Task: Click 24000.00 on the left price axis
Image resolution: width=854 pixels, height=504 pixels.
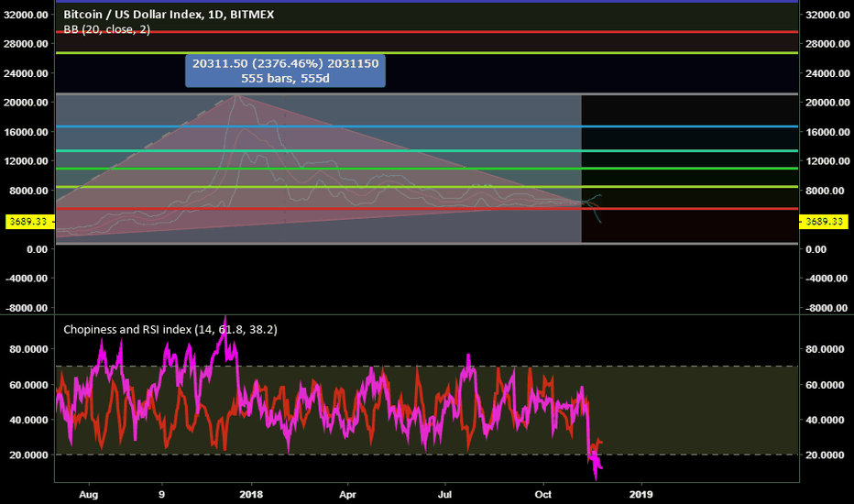Action: [x=26, y=73]
